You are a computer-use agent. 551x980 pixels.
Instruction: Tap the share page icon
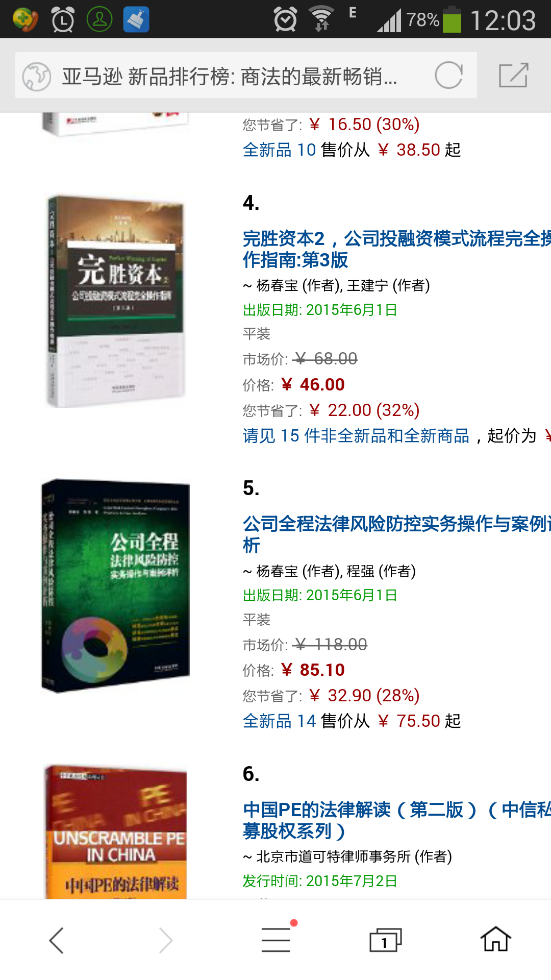click(513, 75)
